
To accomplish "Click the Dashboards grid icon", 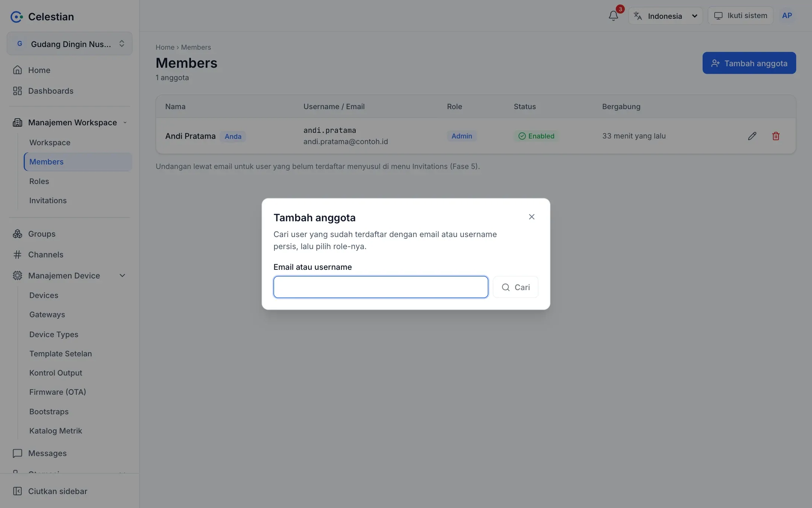I will tap(17, 91).
